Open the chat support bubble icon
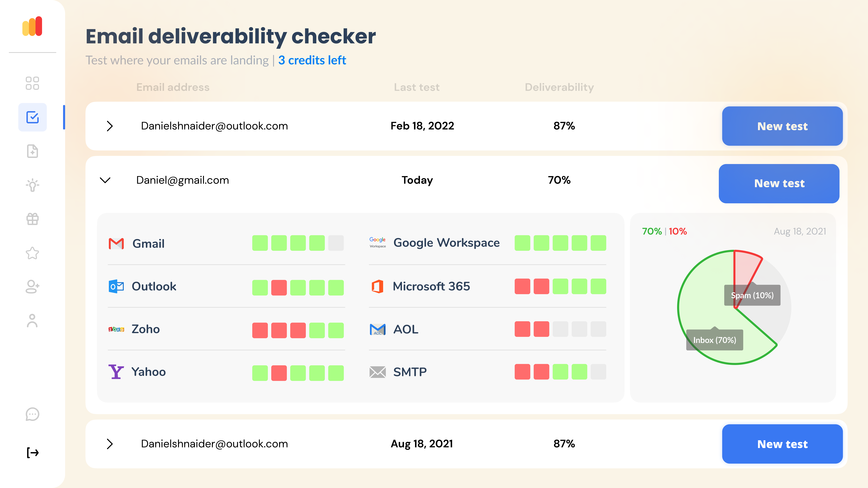 [32, 414]
